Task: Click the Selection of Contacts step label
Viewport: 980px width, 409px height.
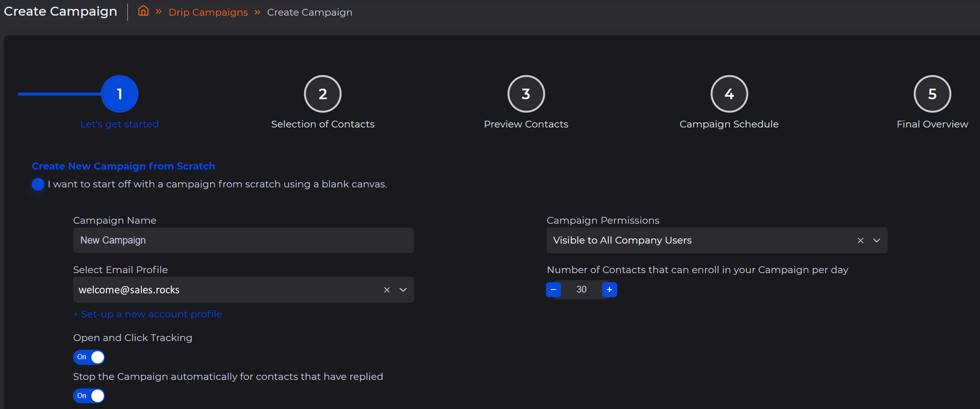Action: tap(323, 124)
